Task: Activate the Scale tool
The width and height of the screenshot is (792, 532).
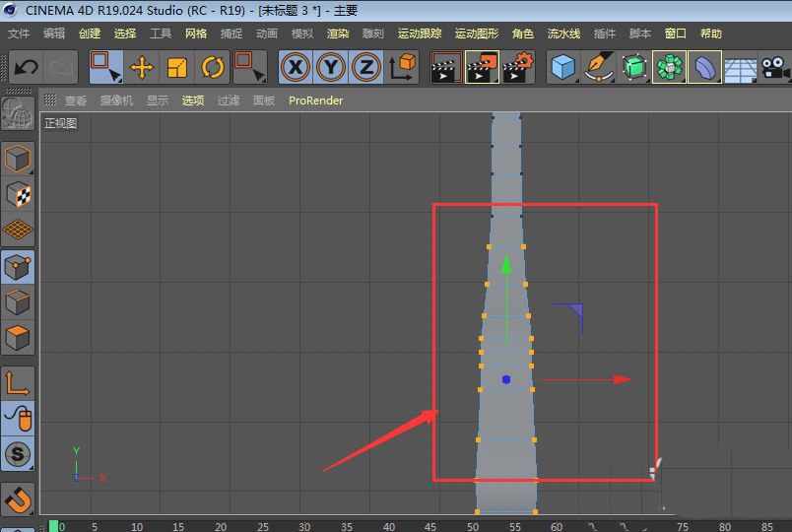Action: coord(176,67)
